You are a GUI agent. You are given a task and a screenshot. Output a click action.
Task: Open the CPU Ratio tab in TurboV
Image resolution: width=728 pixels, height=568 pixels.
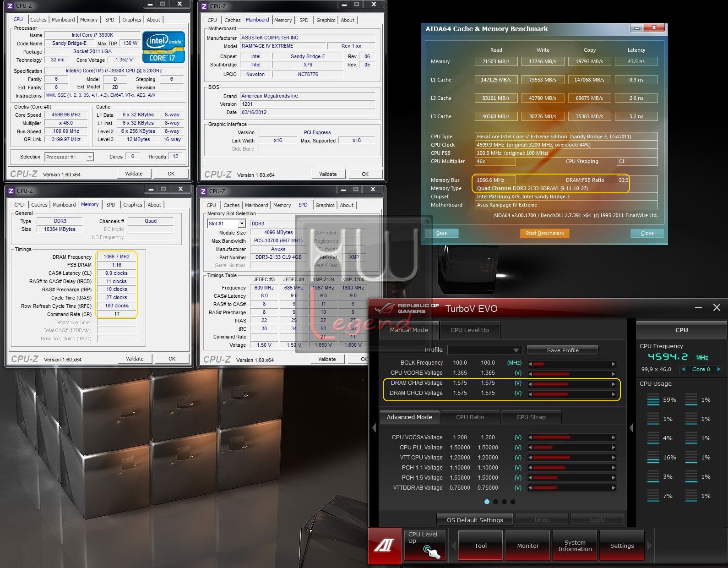pyautogui.click(x=470, y=417)
